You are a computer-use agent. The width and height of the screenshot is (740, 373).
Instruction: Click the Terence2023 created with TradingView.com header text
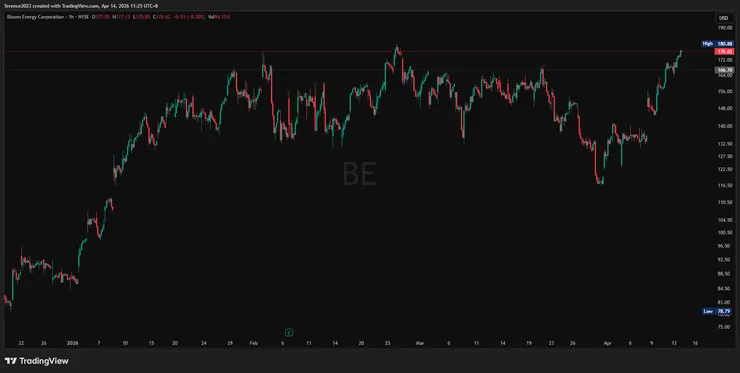tap(81, 6)
